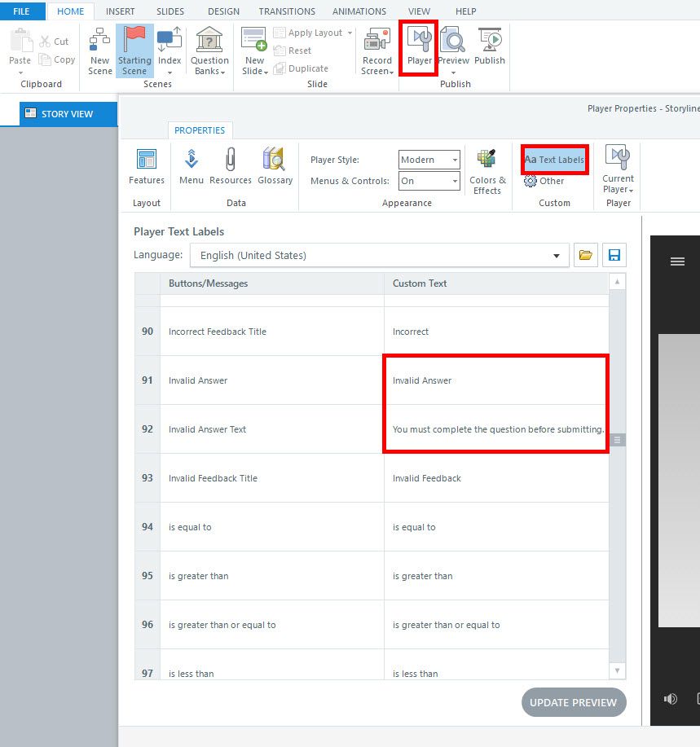
Task: Switch to the INSERT ribbon tab
Action: 121,11
